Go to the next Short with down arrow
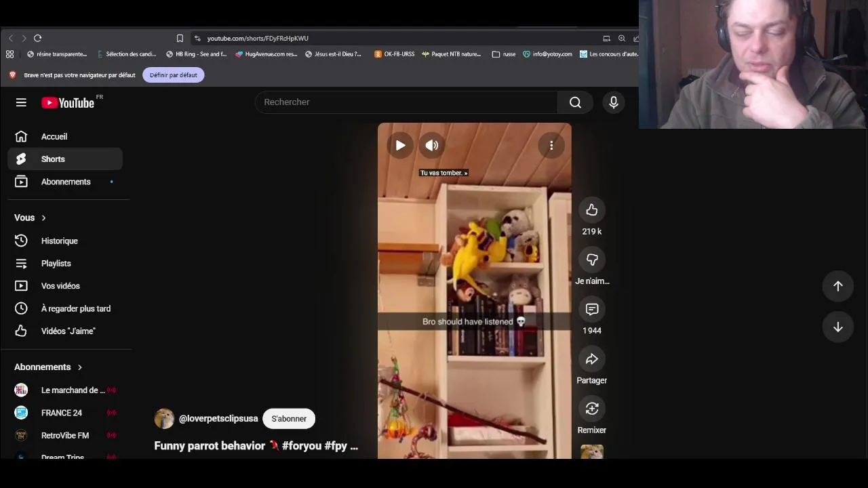 tap(838, 327)
